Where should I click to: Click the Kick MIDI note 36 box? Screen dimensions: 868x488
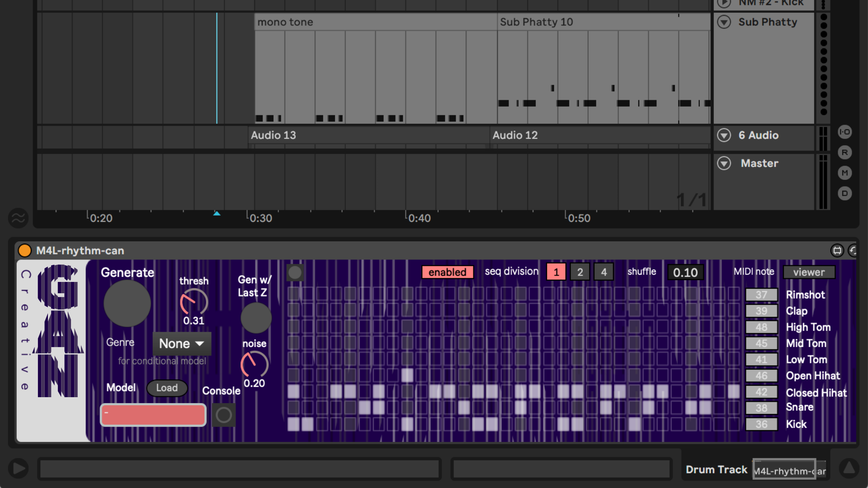762,424
